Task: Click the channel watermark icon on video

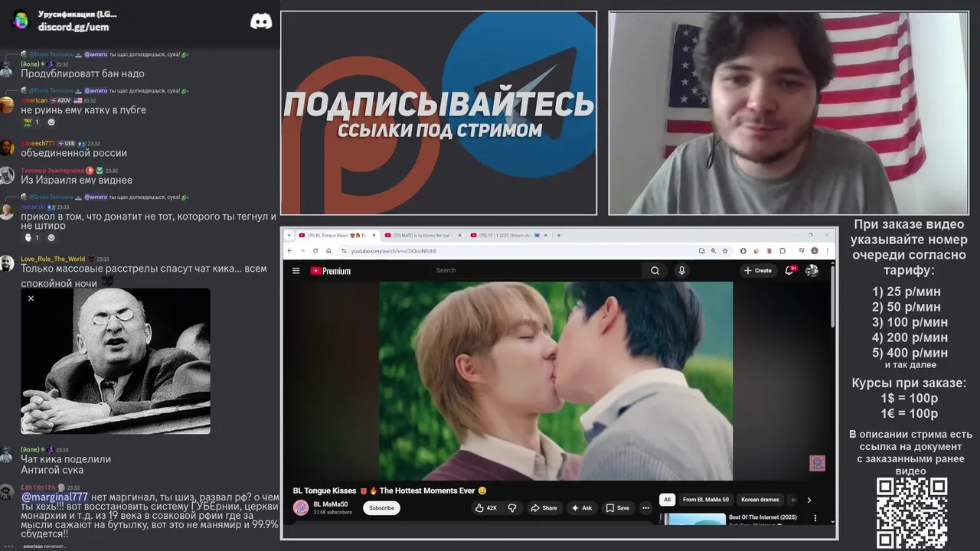Action: click(x=817, y=463)
